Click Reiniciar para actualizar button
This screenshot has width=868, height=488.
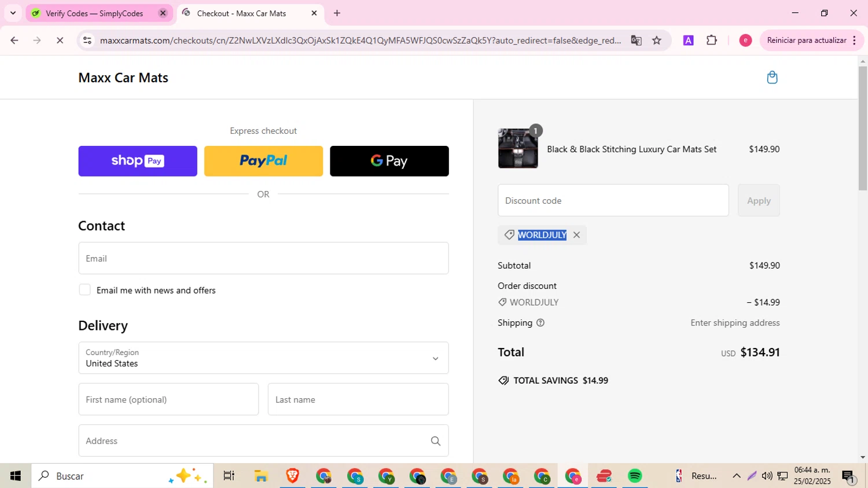(807, 41)
